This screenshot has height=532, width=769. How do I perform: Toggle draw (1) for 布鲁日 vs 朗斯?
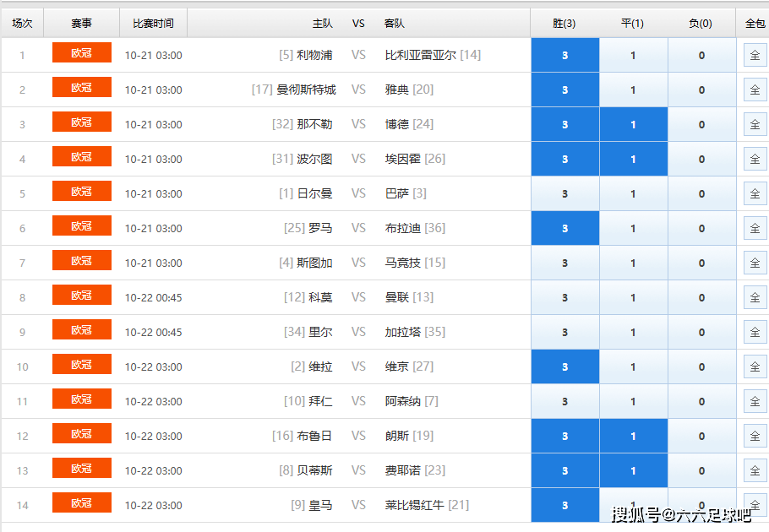[x=633, y=436]
